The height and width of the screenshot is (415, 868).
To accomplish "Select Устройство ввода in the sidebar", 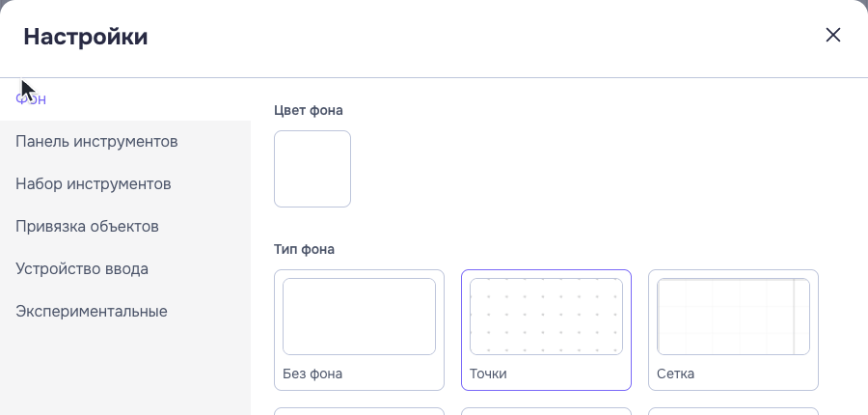I will pos(125,268).
